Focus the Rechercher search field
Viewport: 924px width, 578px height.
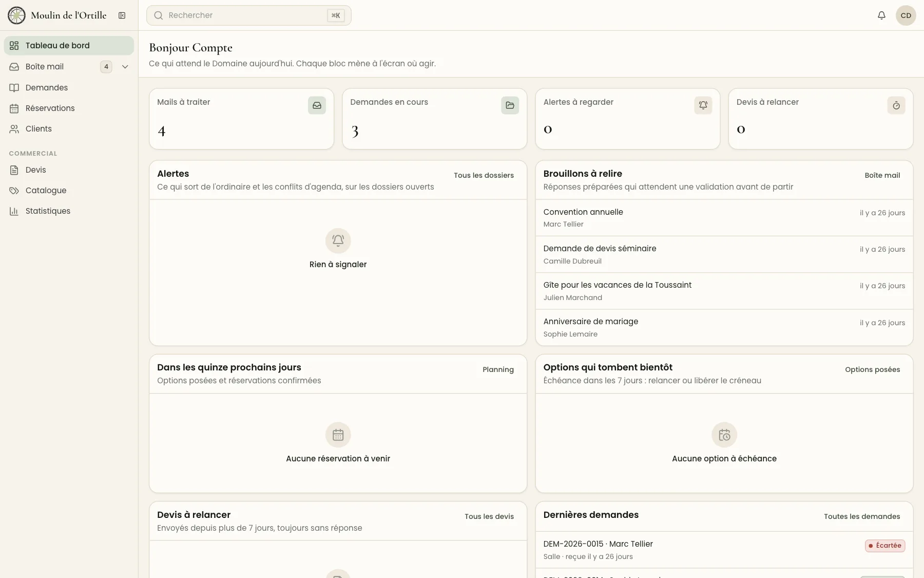249,15
